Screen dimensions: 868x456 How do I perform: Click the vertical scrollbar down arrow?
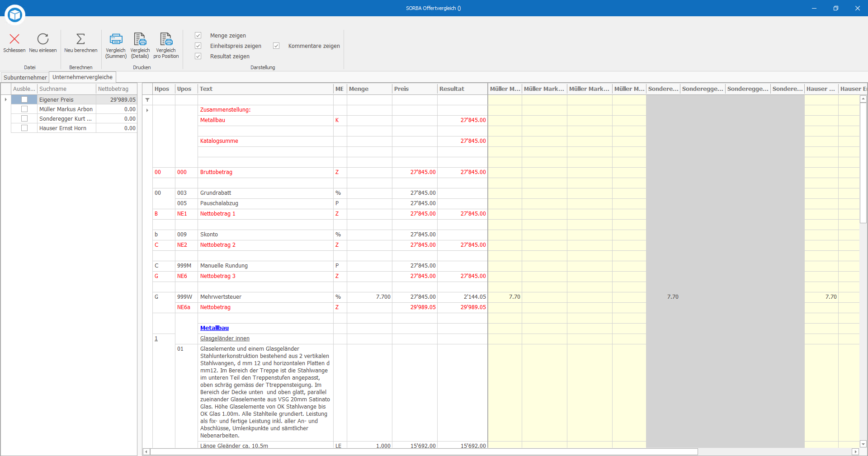(863, 444)
